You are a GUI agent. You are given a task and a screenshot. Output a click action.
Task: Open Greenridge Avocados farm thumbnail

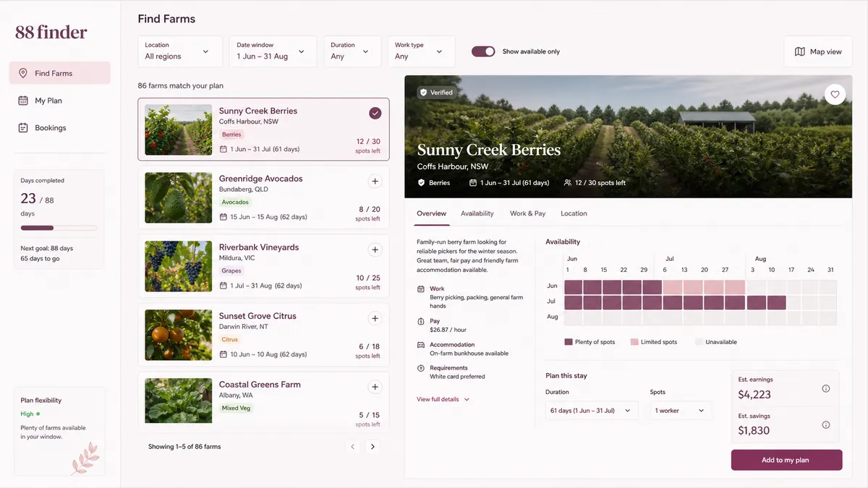coord(178,198)
